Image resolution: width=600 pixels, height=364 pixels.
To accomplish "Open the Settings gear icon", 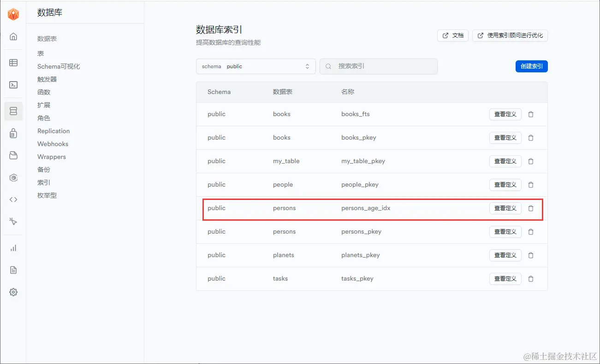I will 13,292.
